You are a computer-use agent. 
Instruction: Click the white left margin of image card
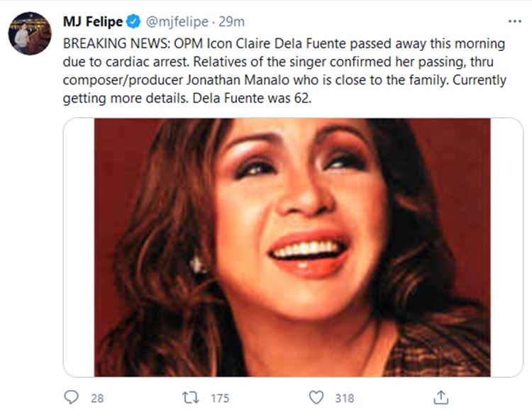point(79,247)
